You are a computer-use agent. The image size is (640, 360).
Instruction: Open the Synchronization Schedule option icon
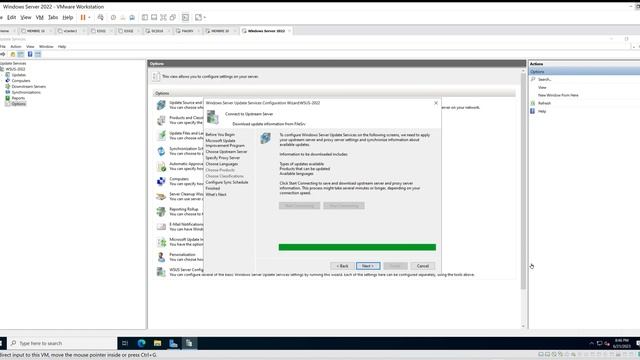pos(161,151)
